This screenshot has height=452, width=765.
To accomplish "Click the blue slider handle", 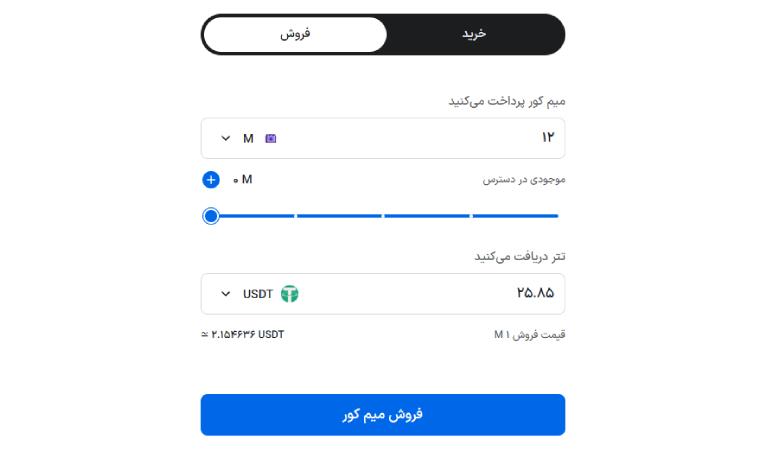I will click(211, 216).
